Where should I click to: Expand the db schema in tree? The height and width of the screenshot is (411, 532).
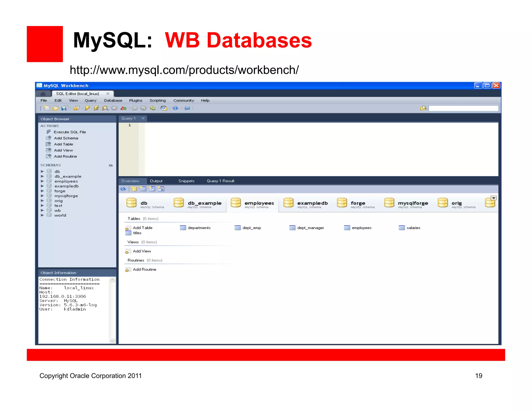click(42, 171)
